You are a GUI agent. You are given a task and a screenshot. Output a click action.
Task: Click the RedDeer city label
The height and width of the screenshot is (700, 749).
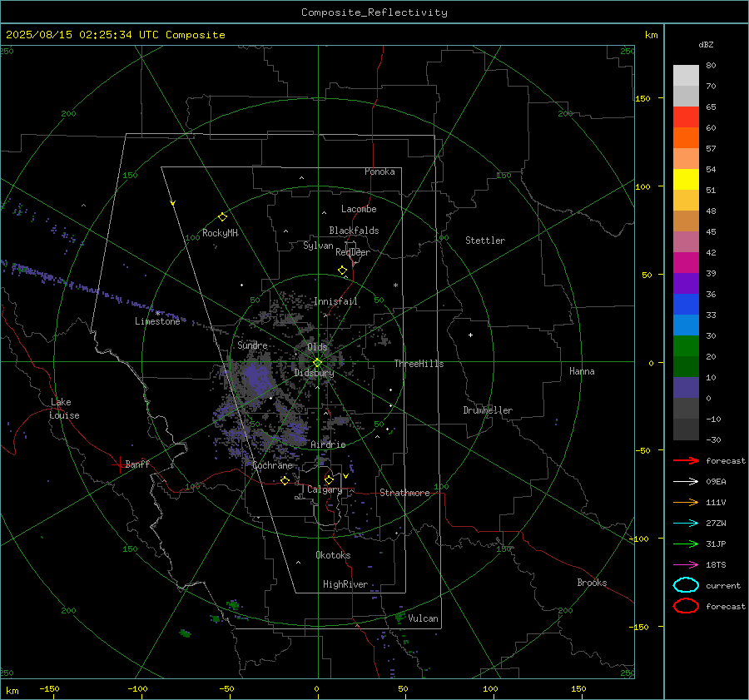click(x=353, y=252)
